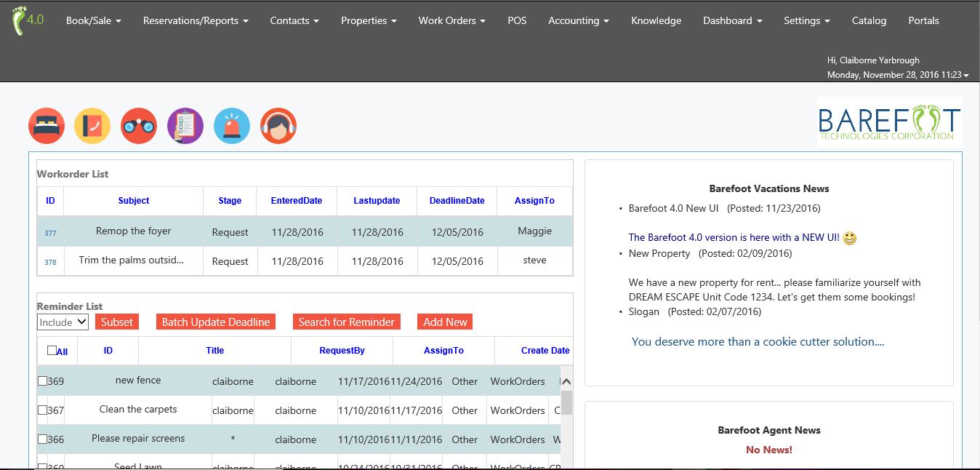
Task: Click the "Trim the palms outsid..." subject
Action: tap(132, 260)
